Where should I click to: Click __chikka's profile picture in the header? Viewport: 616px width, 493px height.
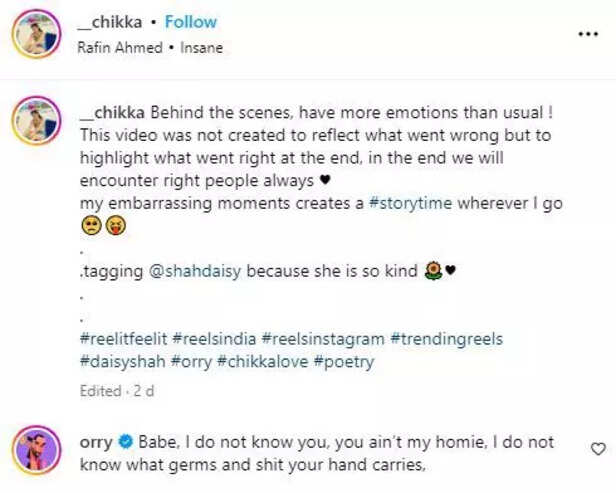pyautogui.click(x=38, y=34)
